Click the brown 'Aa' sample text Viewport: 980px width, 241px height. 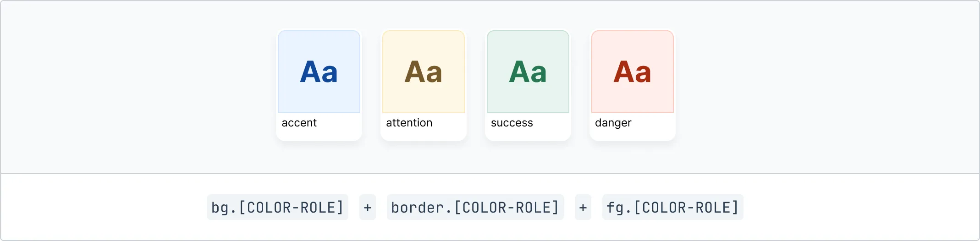(x=424, y=72)
